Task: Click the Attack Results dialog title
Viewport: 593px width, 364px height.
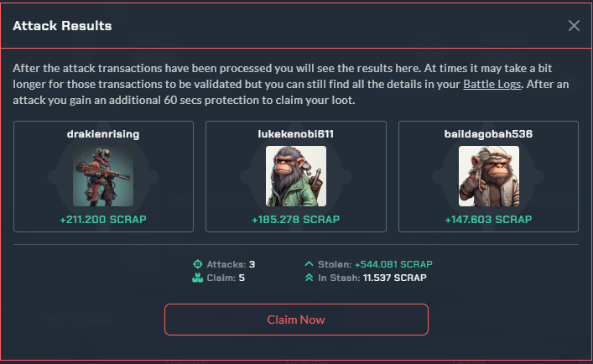Action: pyautogui.click(x=62, y=26)
